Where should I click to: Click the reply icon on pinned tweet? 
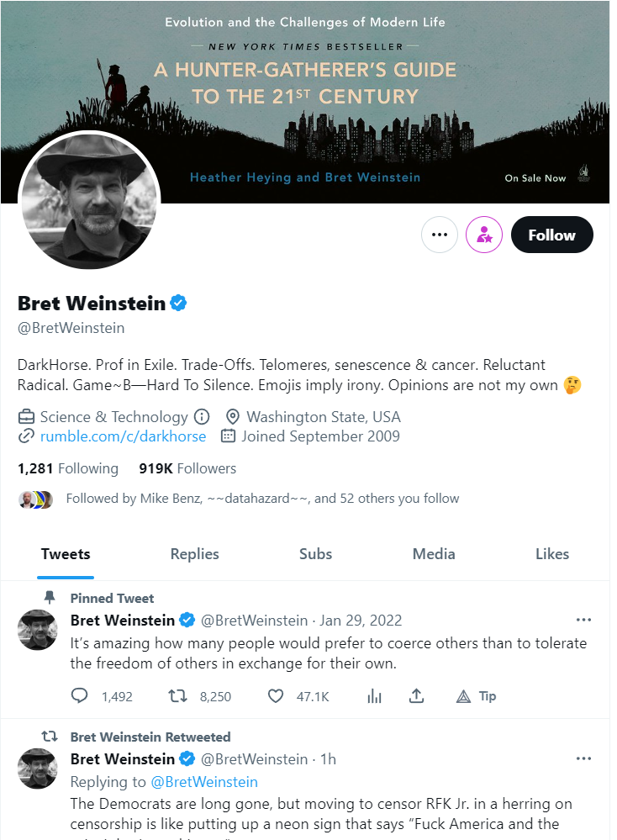(81, 696)
